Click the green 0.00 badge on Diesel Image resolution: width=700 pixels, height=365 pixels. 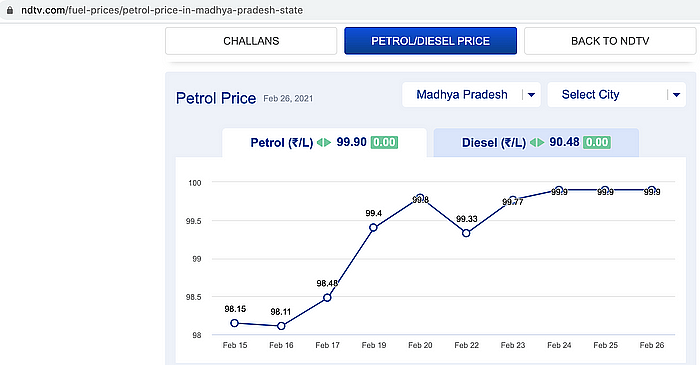597,142
